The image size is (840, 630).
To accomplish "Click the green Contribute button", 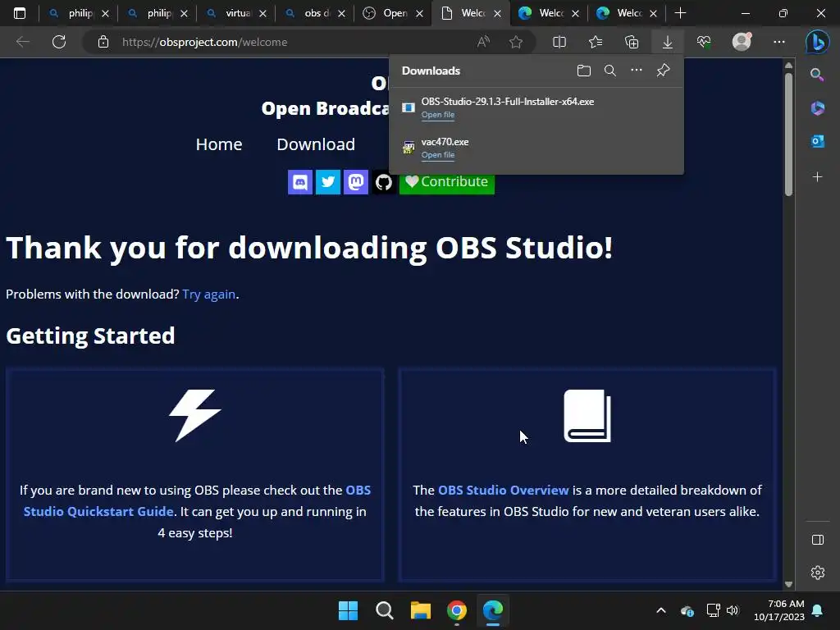I will 447,182.
